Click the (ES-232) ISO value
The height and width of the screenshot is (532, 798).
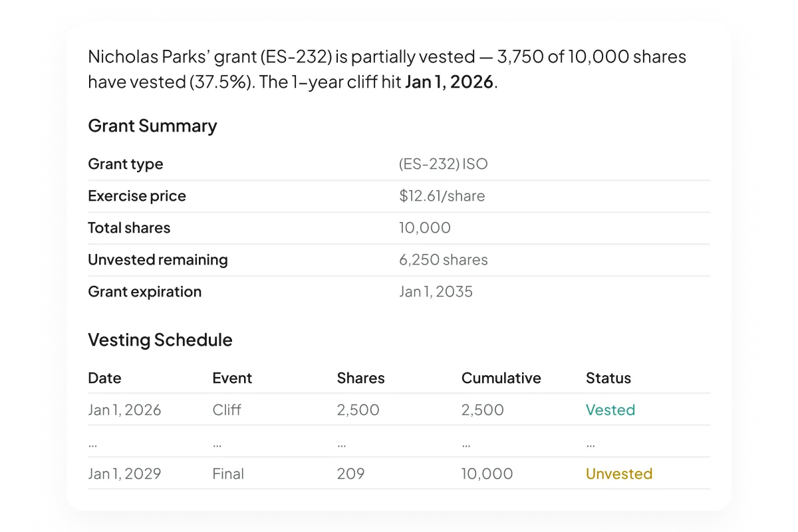pos(443,164)
